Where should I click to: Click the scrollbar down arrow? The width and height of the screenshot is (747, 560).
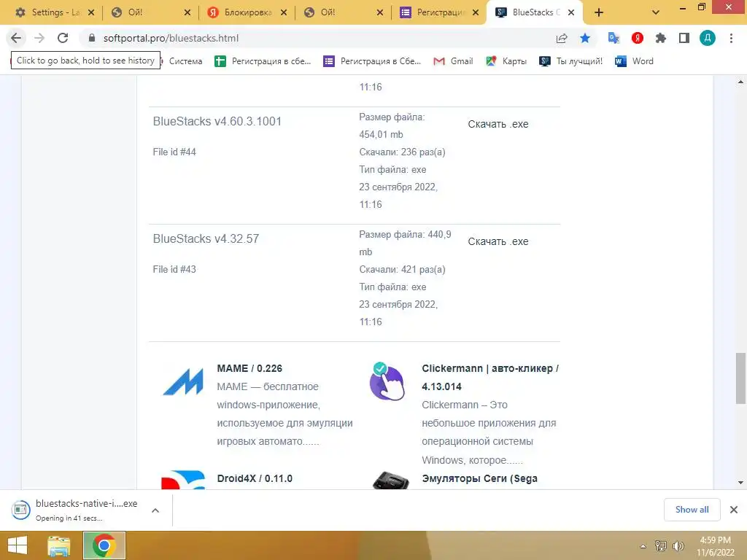pyautogui.click(x=740, y=483)
